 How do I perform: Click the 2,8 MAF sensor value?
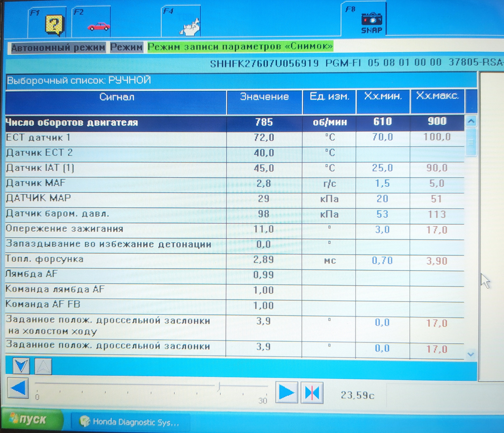(264, 183)
